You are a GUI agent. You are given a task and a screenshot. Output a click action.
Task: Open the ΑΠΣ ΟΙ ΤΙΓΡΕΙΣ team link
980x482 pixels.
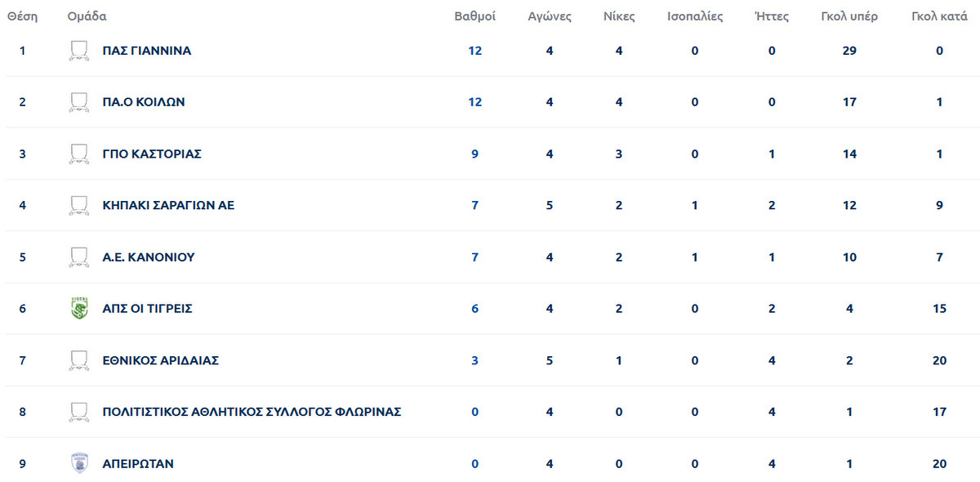click(x=148, y=309)
